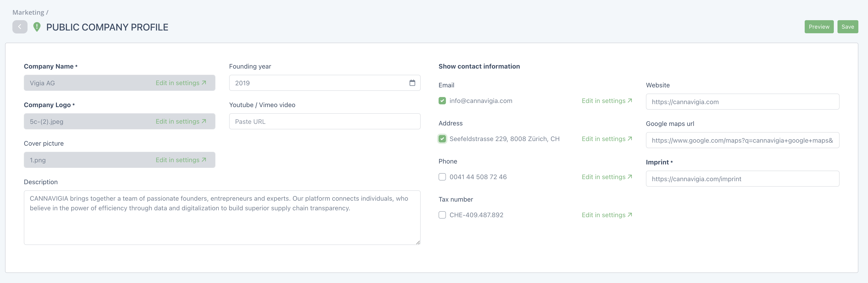
Task: Open Edit in settings for Phone
Action: (606, 177)
